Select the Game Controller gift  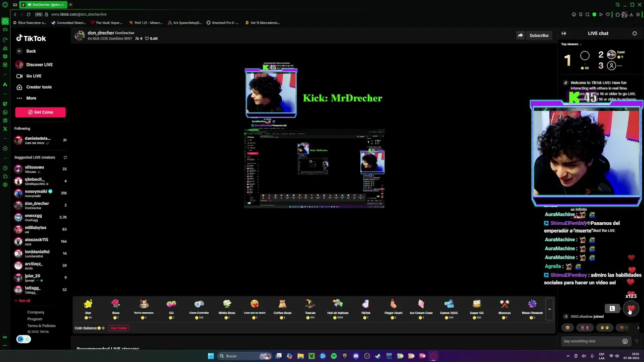tap(199, 308)
